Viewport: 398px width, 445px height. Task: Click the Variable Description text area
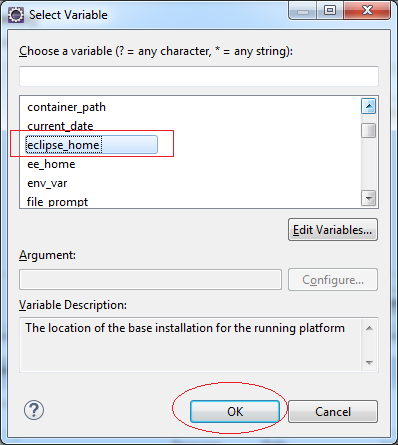(191, 345)
